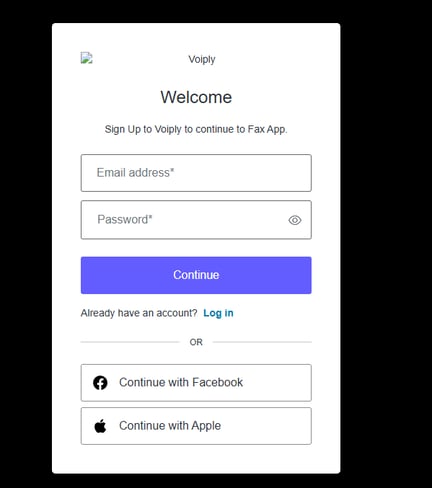Screen dimensions: 432x488
Task: Toggle password visibility with the eye icon
Action: tap(295, 220)
